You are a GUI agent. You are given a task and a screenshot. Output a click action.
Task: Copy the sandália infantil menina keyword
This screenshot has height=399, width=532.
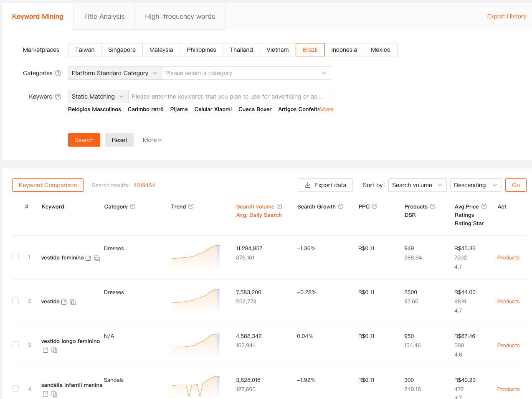(x=54, y=394)
